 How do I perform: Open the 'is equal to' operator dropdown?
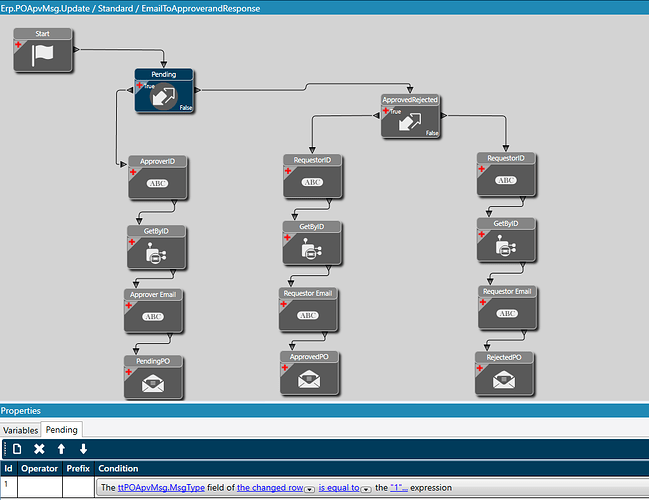click(366, 488)
